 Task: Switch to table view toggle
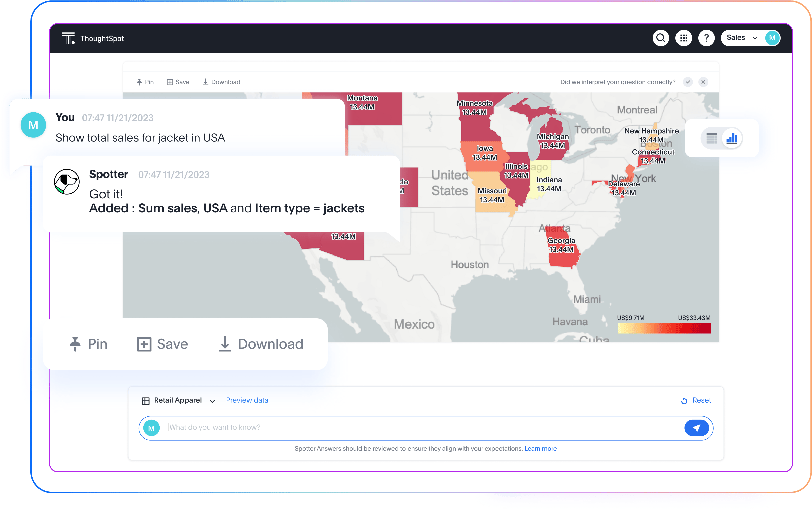tap(712, 138)
